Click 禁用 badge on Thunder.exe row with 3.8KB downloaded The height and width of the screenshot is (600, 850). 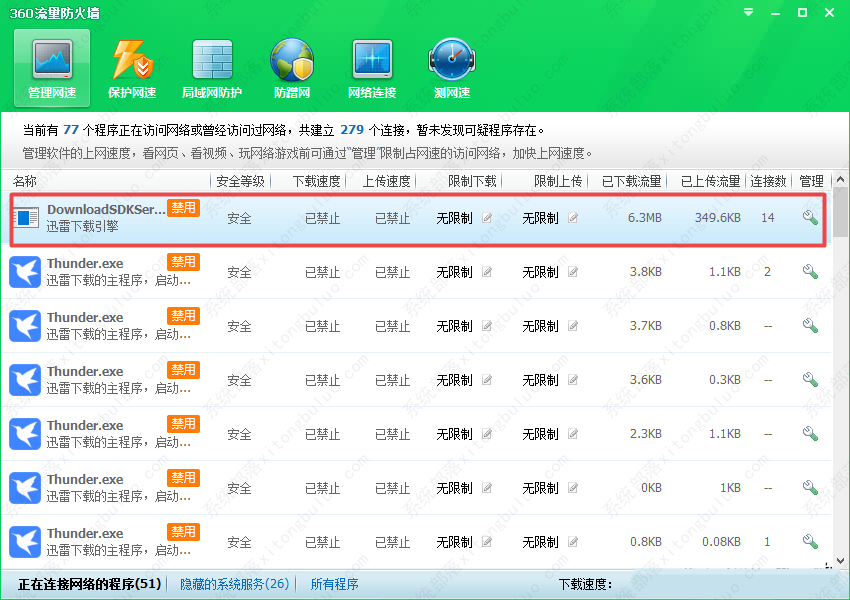coord(183,262)
